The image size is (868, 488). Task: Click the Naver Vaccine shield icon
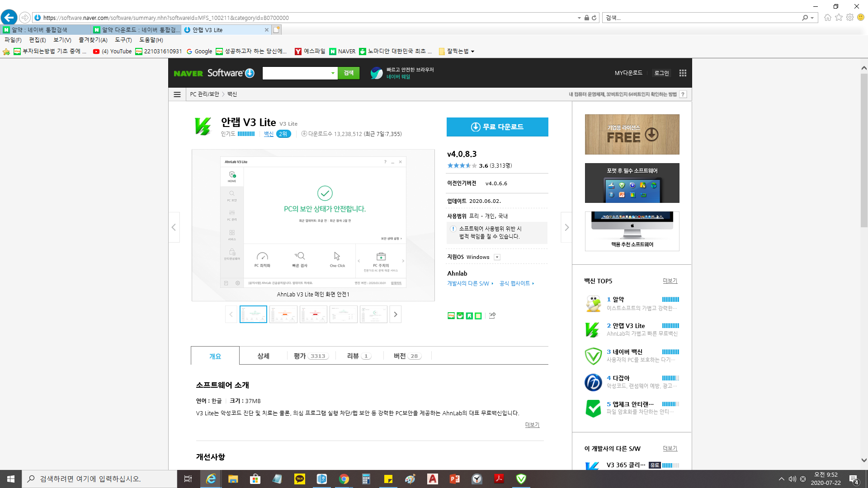(x=593, y=356)
